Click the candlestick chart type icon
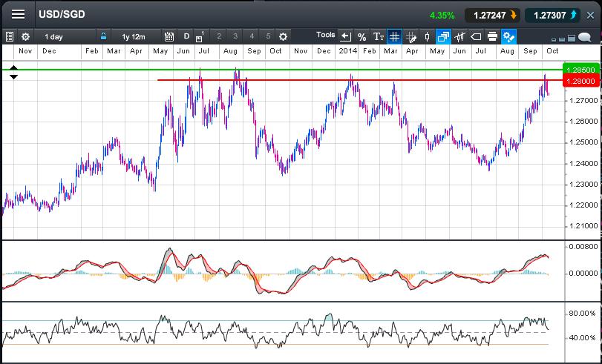The height and width of the screenshot is (364, 602). 427,36
